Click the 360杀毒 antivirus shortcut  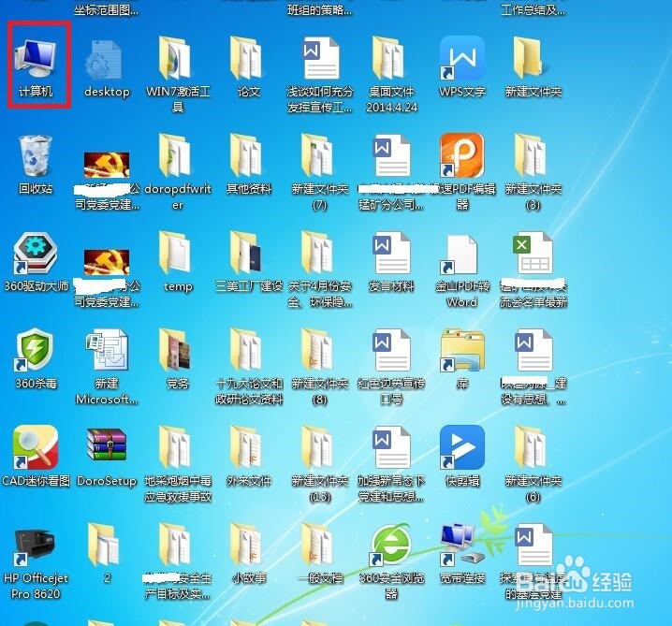pos(36,350)
